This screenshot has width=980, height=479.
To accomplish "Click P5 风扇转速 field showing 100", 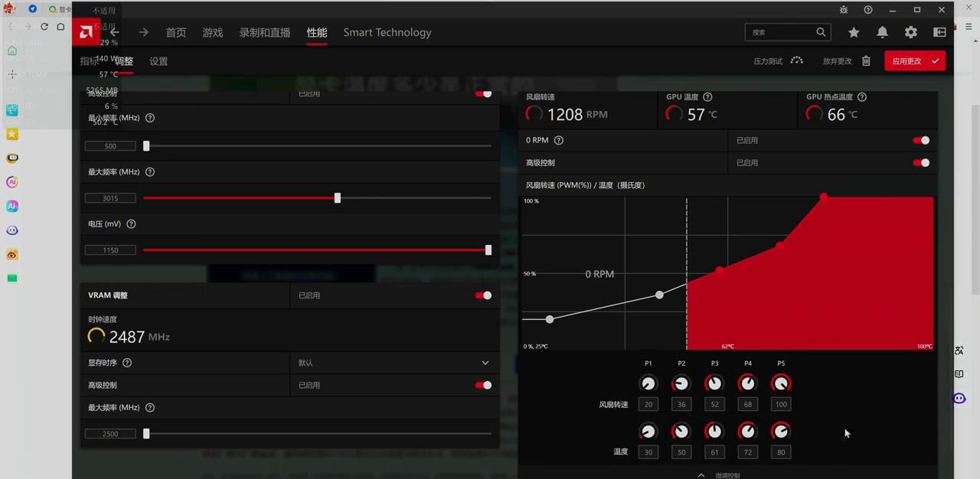I will click(781, 404).
